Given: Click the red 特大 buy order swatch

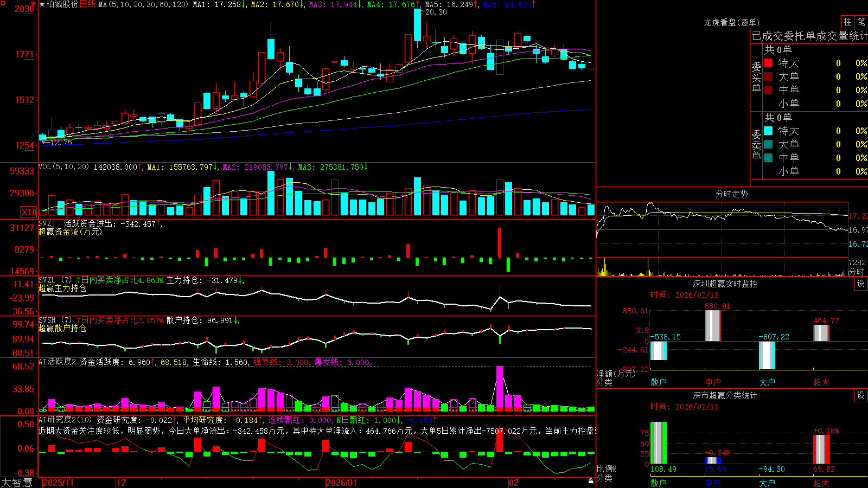Looking at the screenshot, I should [x=768, y=63].
